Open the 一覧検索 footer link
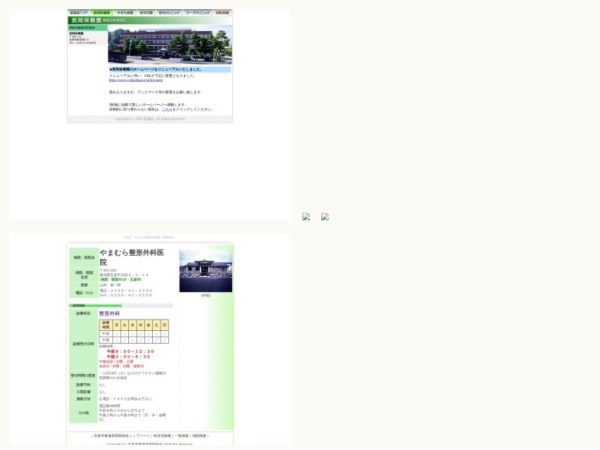This screenshot has height=450, width=600. (181, 436)
